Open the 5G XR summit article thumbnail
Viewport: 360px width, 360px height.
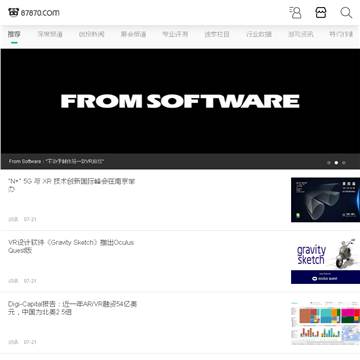[325, 200]
